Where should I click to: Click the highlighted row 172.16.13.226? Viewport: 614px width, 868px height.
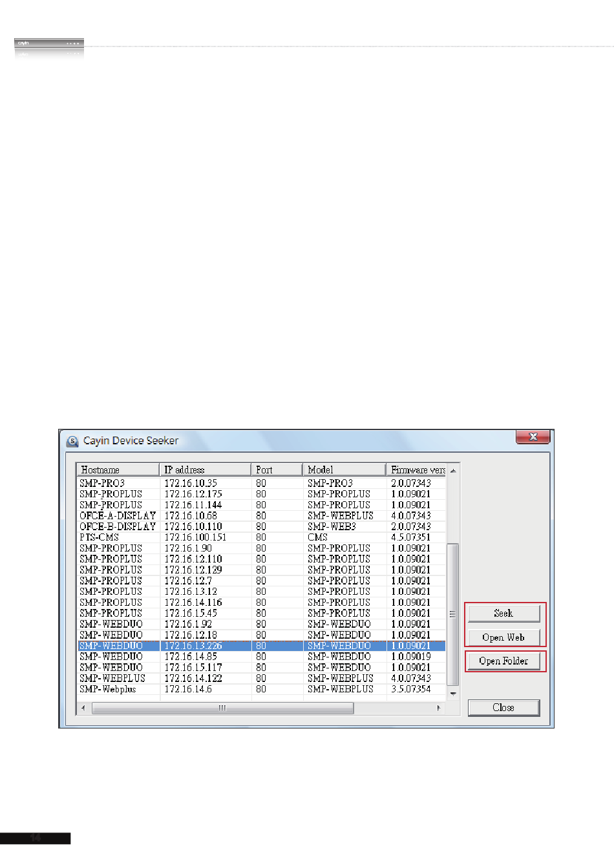[x=261, y=646]
